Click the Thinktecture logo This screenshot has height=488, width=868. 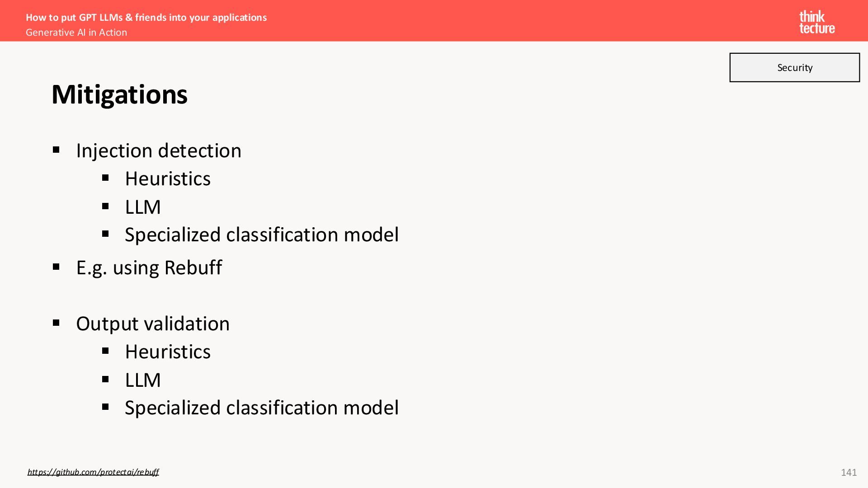(x=816, y=22)
